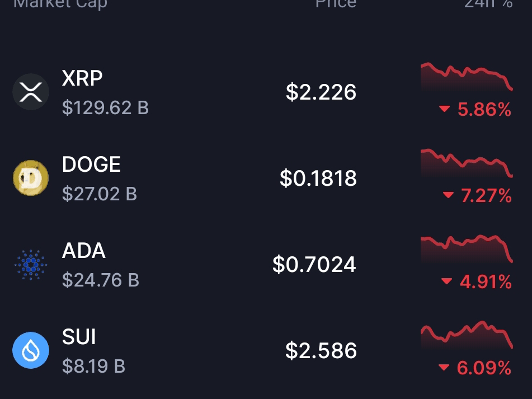The image size is (532, 399).
Task: Click the red down arrow beside 6.09%
Action: pyautogui.click(x=444, y=368)
